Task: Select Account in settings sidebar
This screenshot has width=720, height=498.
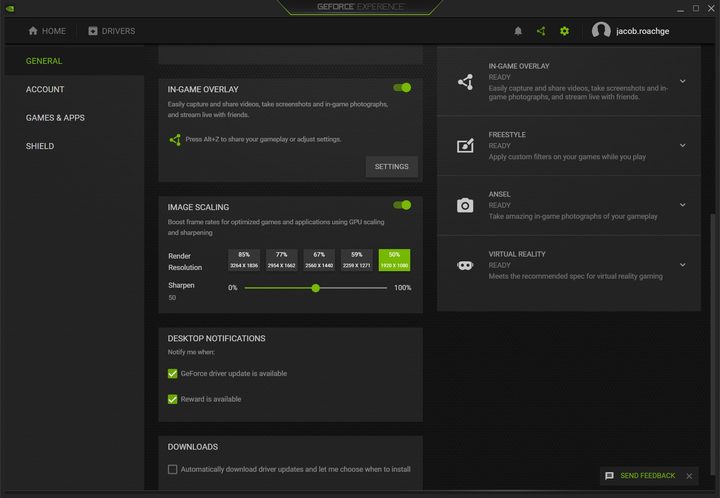Action: [45, 90]
